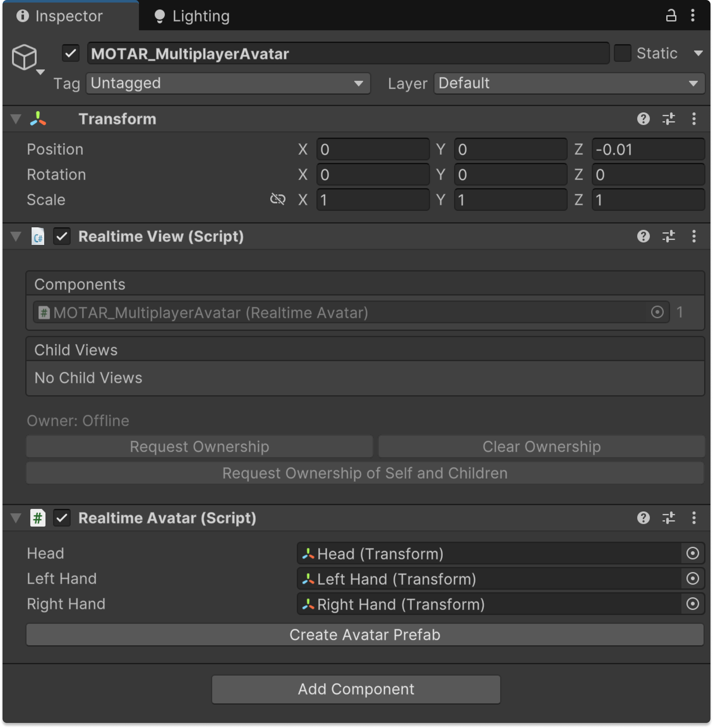The height and width of the screenshot is (728, 713).
Task: Collapse the Transform component foldout
Action: click(16, 119)
